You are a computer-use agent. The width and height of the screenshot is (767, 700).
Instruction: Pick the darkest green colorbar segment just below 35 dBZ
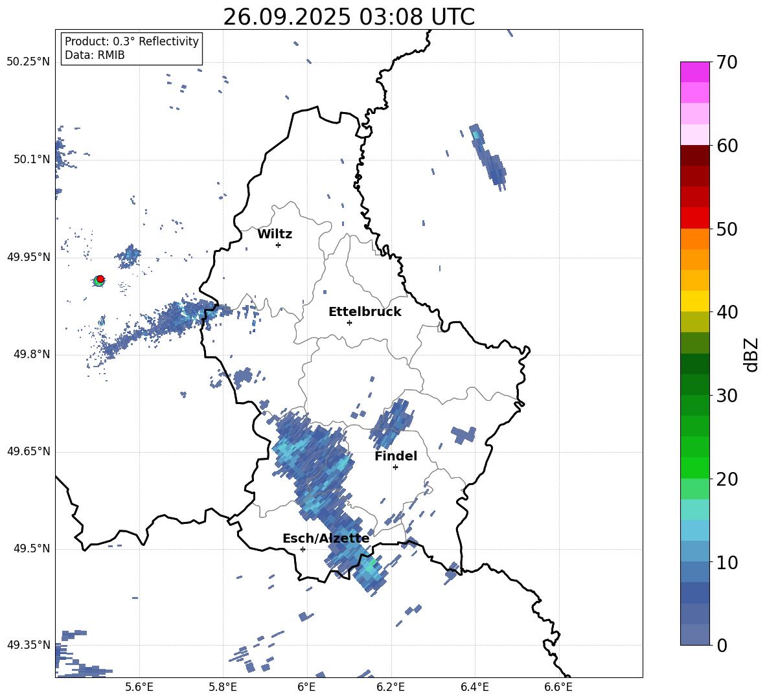pos(694,364)
